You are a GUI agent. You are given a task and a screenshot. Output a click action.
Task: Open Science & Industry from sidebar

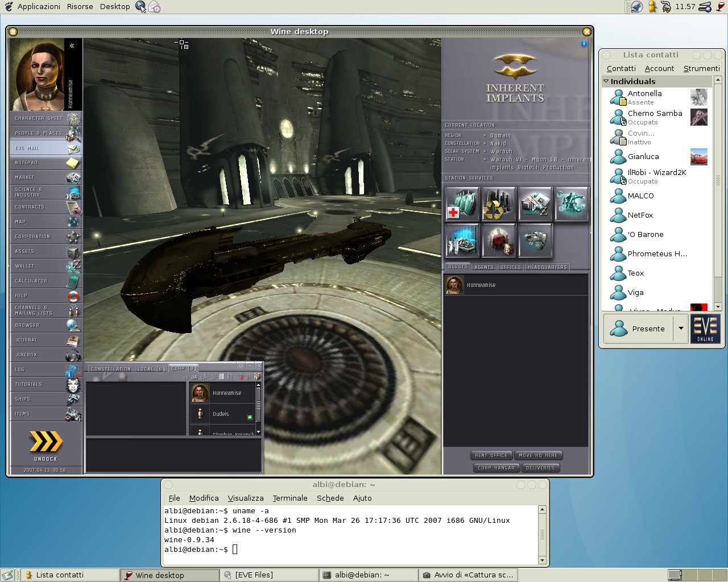tap(46, 192)
